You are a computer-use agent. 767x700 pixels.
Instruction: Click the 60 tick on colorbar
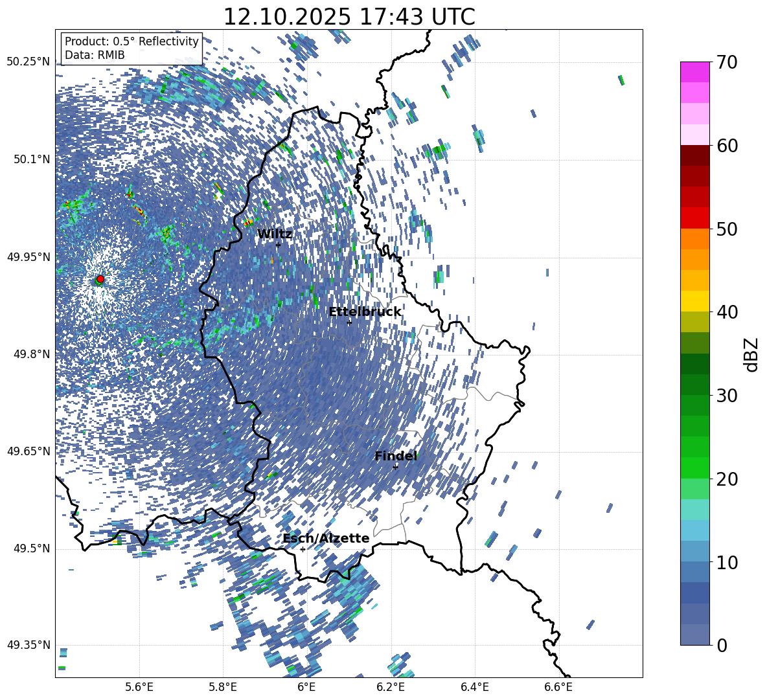pyautogui.click(x=727, y=146)
